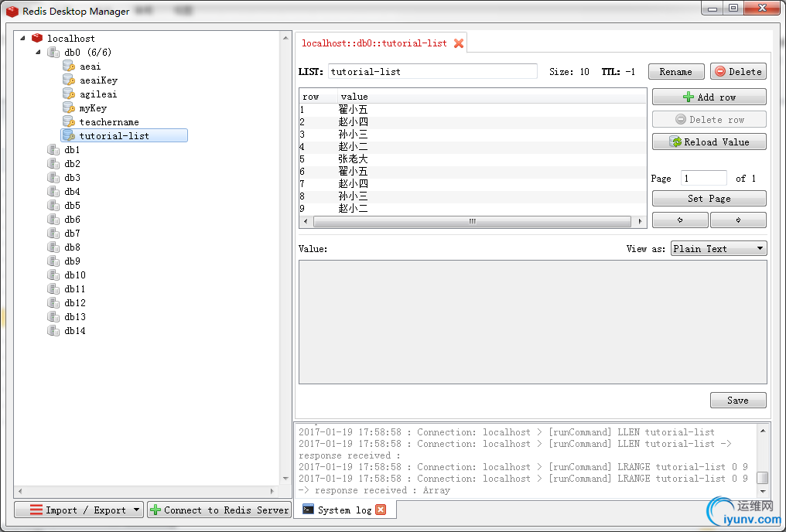Click the Page number field
This screenshot has height=532, width=786.
[704, 179]
